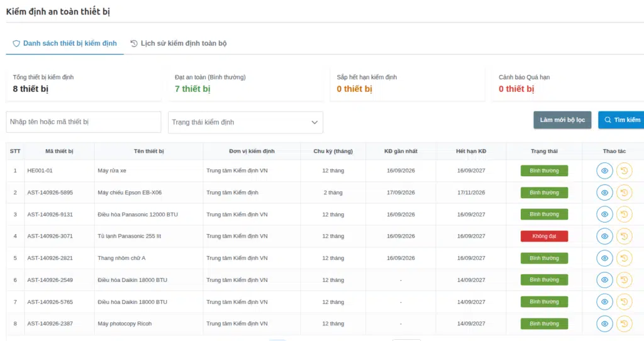644x341 pixels.
Task: Open history icon for Máy chiếu Epson EB-X06
Action: click(625, 193)
